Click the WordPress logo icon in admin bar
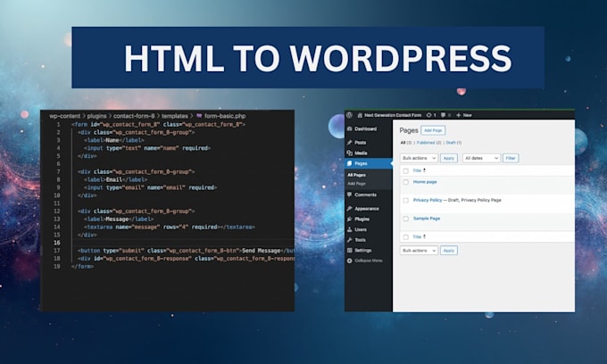The height and width of the screenshot is (364, 607). pos(349,115)
